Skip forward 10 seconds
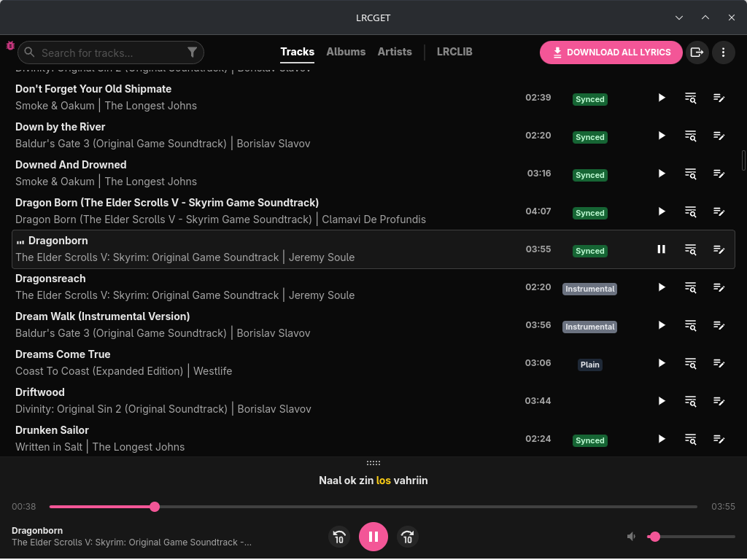This screenshot has height=560, width=747. (407, 537)
